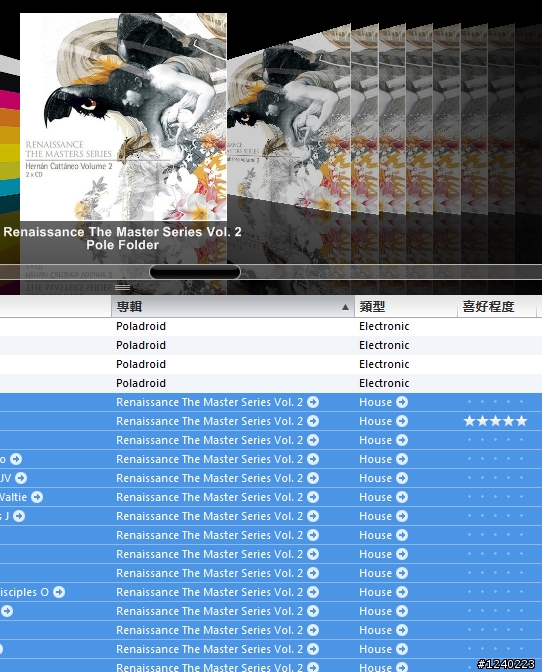The image size is (542, 672).
Task: Toggle sort direction triangle in 專輯 header
Action: [x=345, y=307]
